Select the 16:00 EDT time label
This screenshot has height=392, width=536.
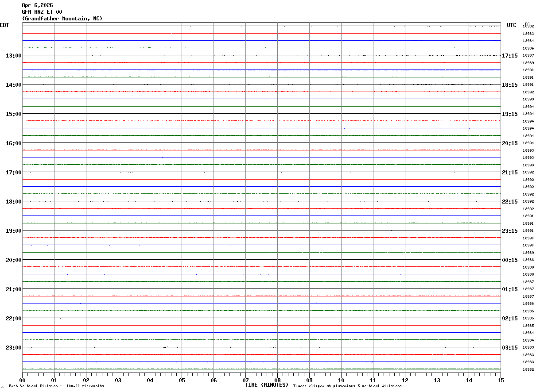pyautogui.click(x=13, y=143)
